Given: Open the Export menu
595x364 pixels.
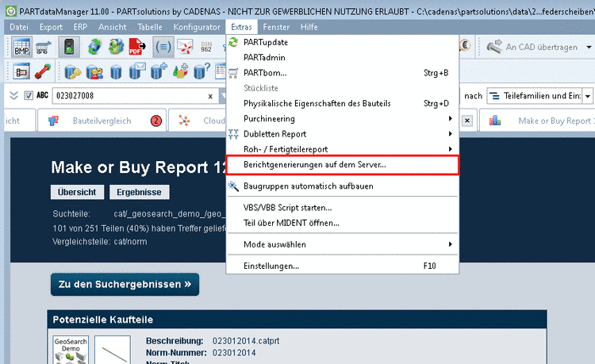Looking at the screenshot, I should click(x=51, y=27).
